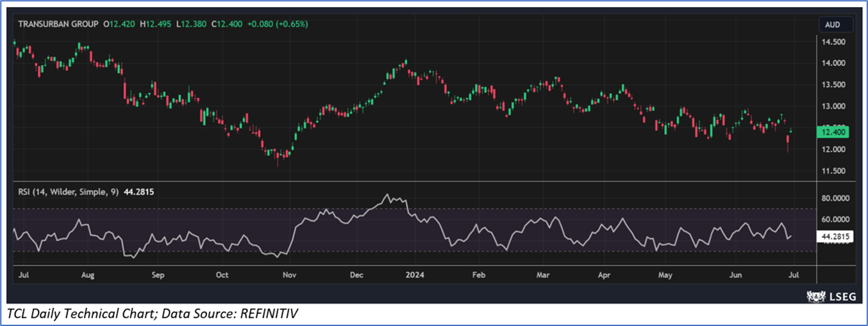The image size is (868, 326).
Task: Click the 13.500 price axis label
Action: click(835, 85)
